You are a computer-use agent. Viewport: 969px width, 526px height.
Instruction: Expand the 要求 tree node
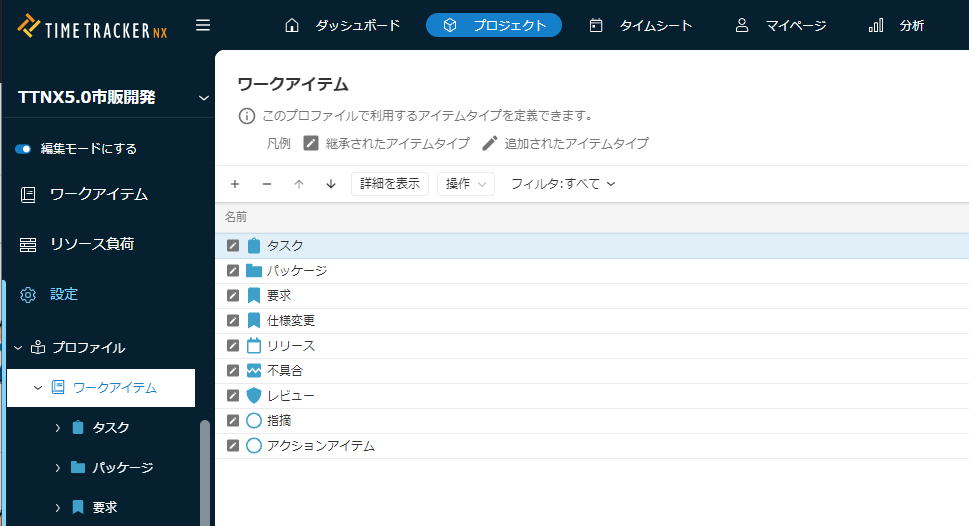pyautogui.click(x=57, y=507)
